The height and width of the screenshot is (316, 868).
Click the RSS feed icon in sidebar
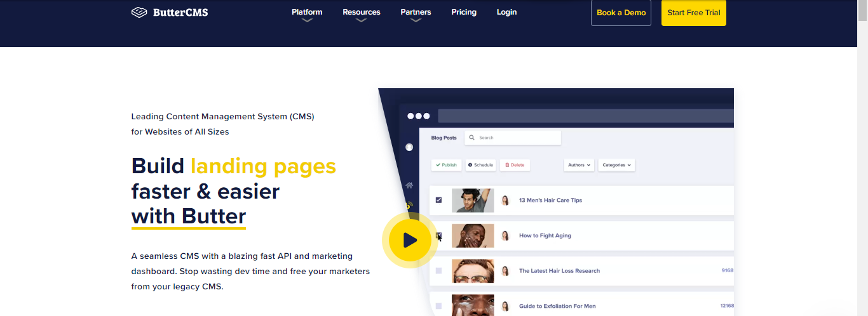coord(409,206)
